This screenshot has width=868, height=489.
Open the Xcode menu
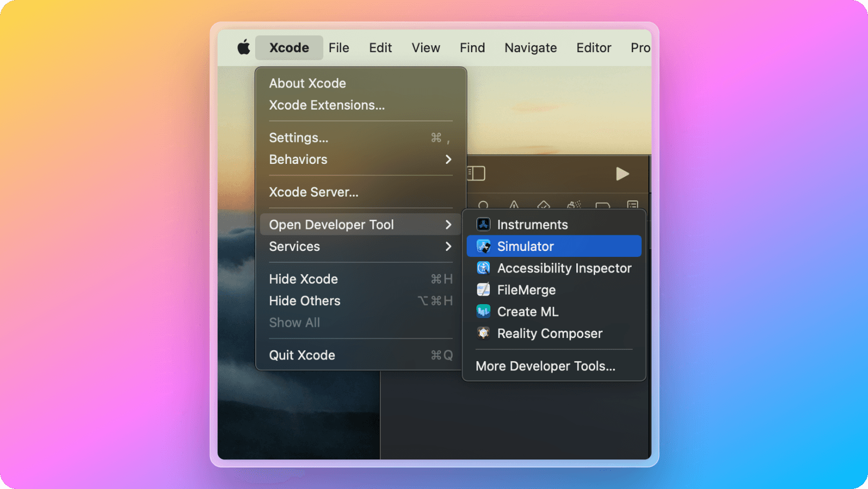click(289, 48)
